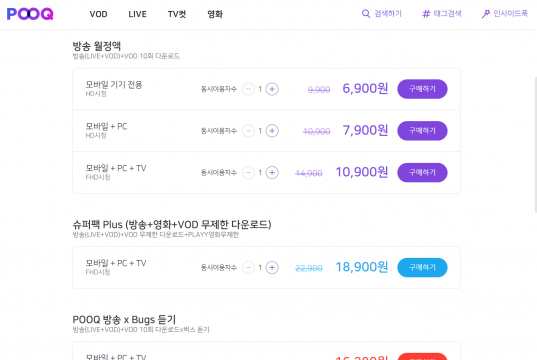537x360 pixels.
Task: Buy the 18,900원 슈퍼팩 Plus plan
Action: tap(422, 268)
